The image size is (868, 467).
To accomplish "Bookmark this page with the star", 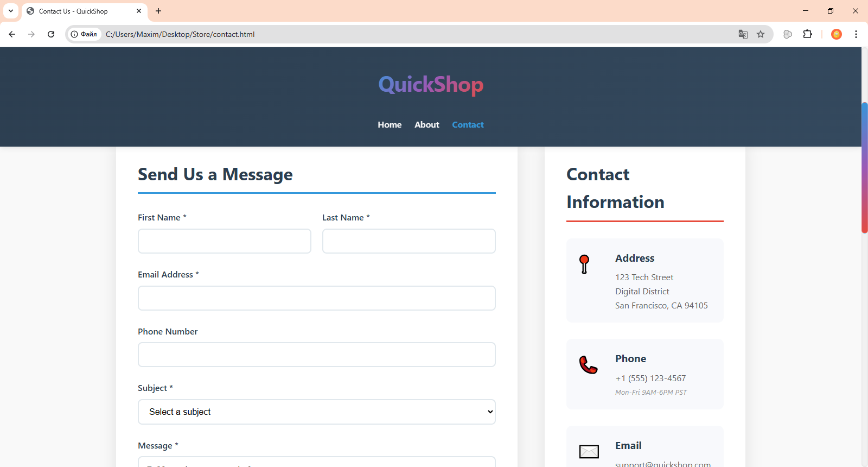I will pos(761,34).
